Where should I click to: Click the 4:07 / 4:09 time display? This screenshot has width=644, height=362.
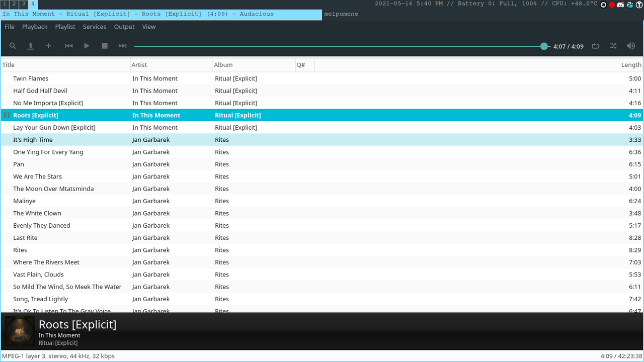[x=569, y=46]
